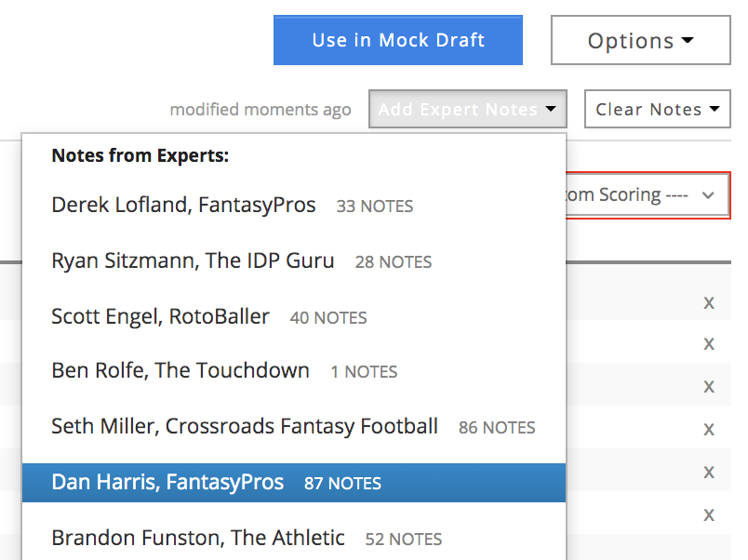Click the chevron on Custom Scoring box
This screenshot has height=560, width=748.
[x=708, y=195]
